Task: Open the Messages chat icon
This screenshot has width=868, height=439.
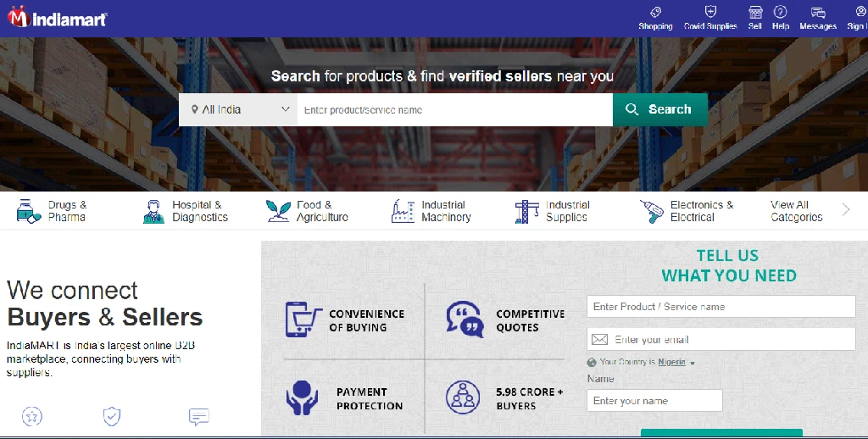Action: pos(818,12)
